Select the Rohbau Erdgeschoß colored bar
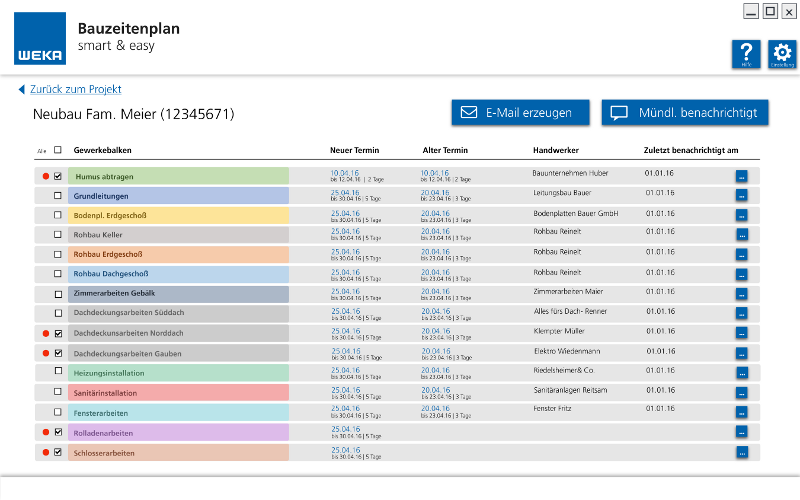Image resolution: width=800 pixels, height=500 pixels. tap(178, 254)
